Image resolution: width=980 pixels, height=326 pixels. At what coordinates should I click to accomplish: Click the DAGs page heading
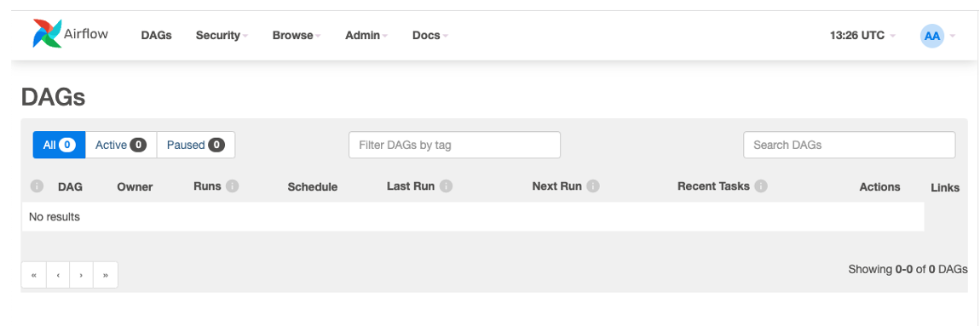click(x=53, y=97)
